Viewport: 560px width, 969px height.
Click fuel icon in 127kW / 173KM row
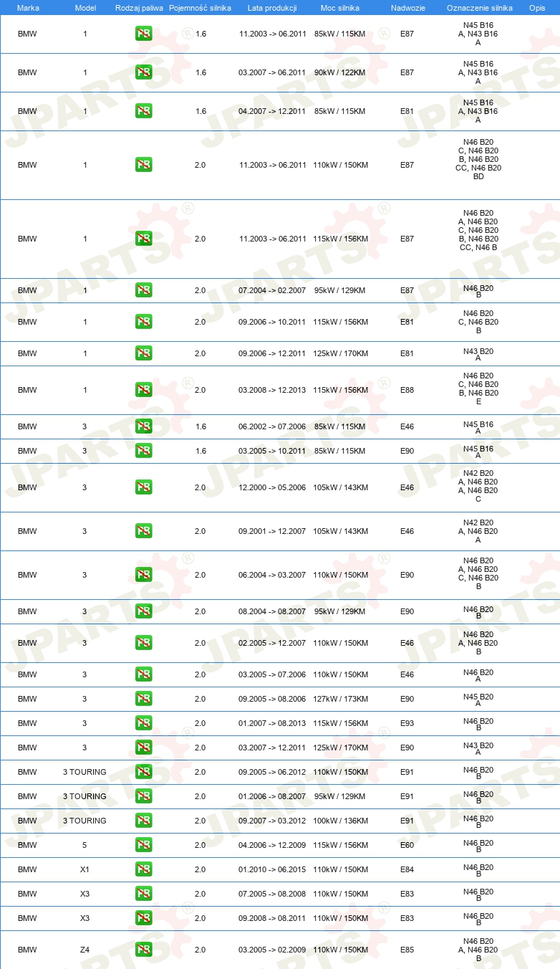click(x=144, y=699)
